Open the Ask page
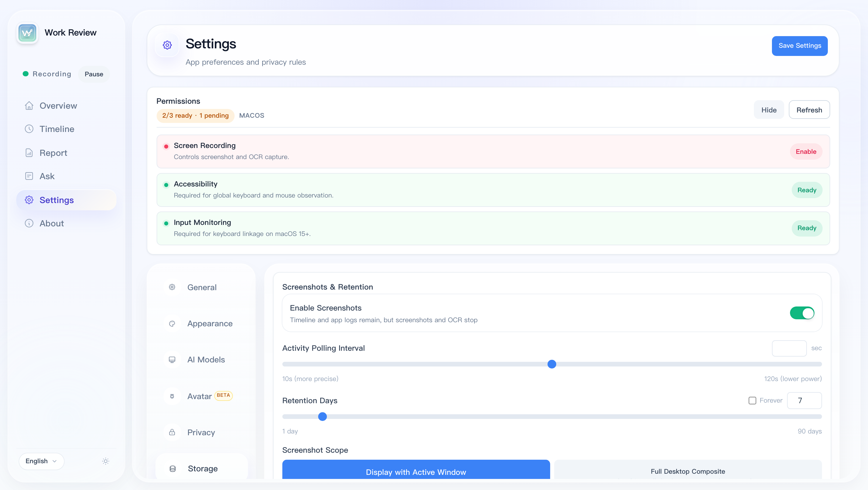The width and height of the screenshot is (868, 490). pos(66,176)
